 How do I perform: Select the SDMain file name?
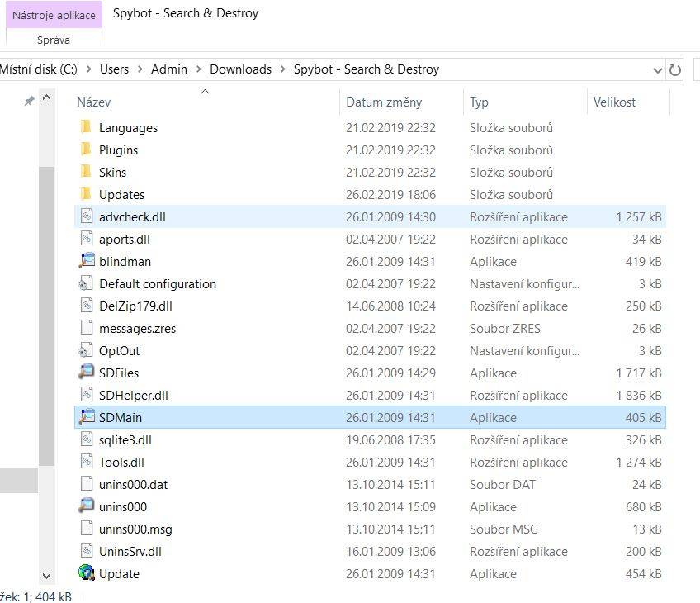point(121,418)
